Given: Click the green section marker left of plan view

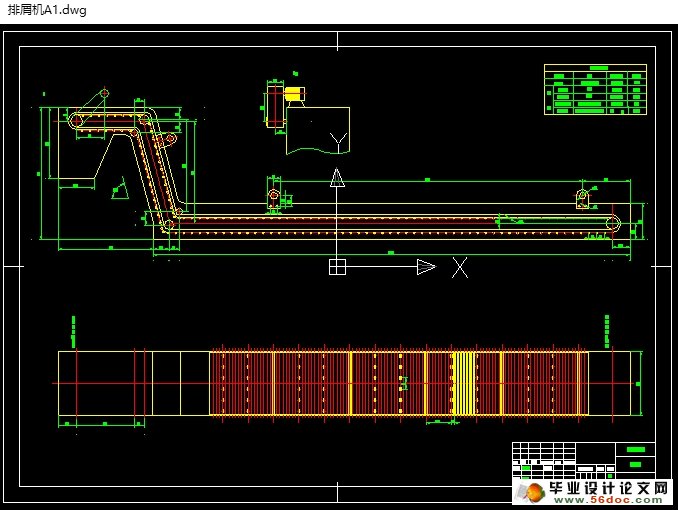Looking at the screenshot, I should pyautogui.click(x=73, y=328).
